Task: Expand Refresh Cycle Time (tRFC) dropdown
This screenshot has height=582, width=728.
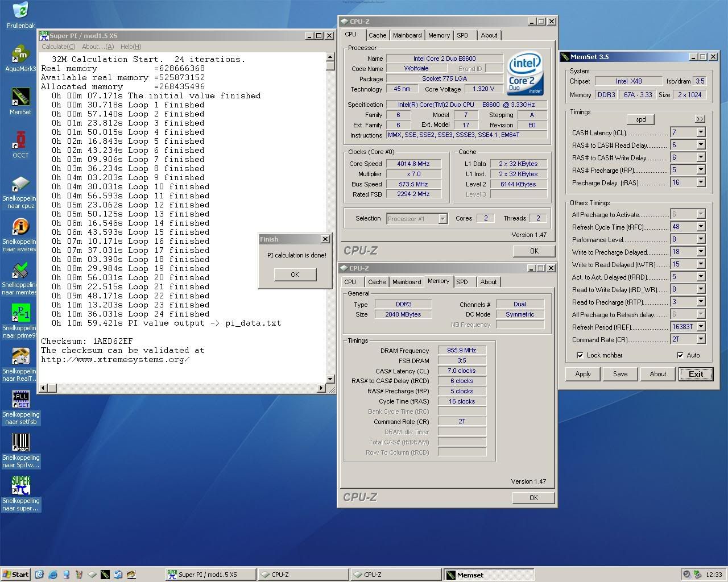Action: [x=701, y=227]
